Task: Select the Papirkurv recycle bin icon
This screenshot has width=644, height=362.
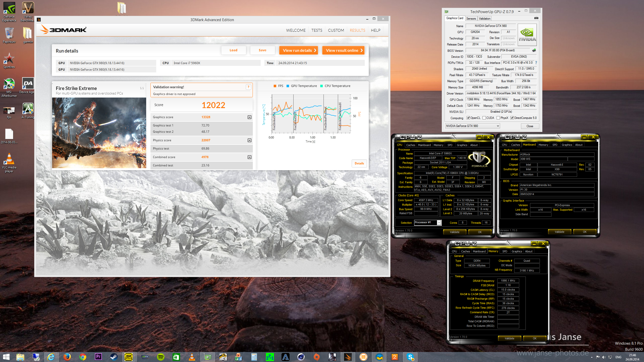Action: (9, 35)
